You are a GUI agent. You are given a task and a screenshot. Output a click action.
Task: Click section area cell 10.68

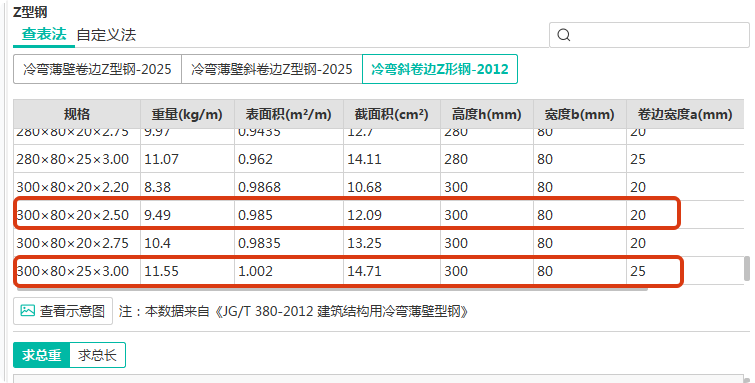392,187
